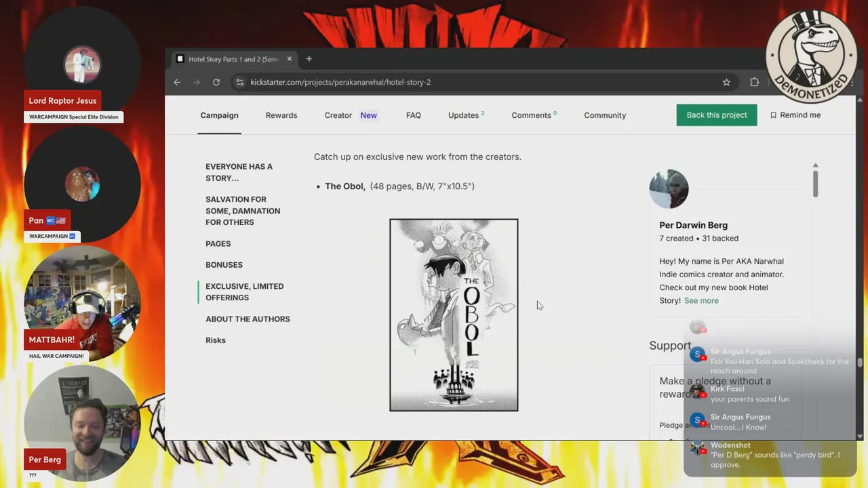Click the Demonetized dinosaur logo
The image size is (868, 488).
click(811, 56)
